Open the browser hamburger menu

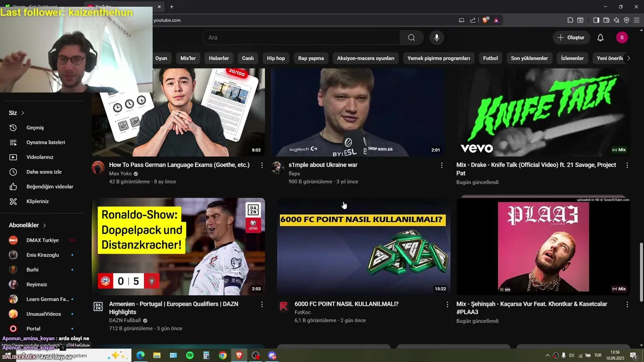pos(636,20)
